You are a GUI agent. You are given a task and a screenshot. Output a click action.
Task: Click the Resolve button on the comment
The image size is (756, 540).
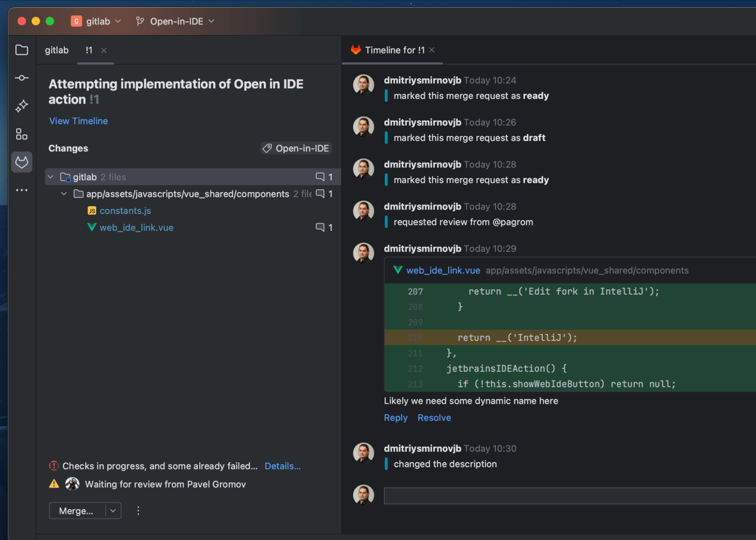tap(435, 417)
